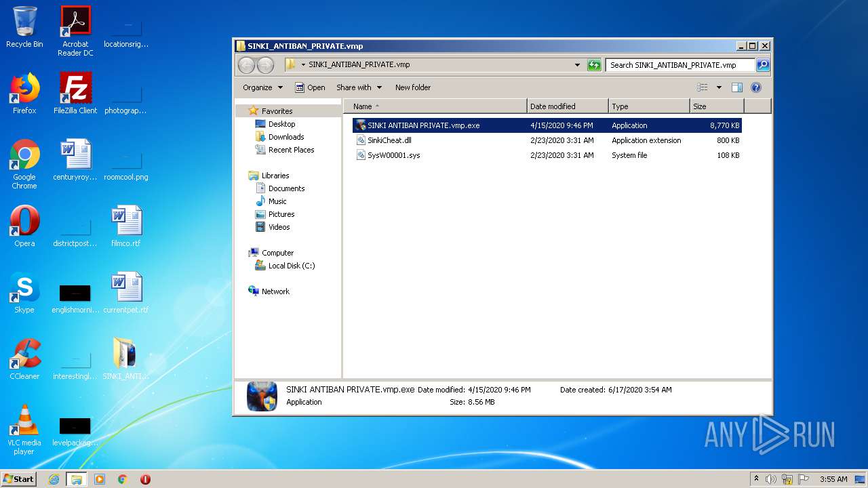
Task: Click the volume speaker tray icon
Action: (771, 479)
